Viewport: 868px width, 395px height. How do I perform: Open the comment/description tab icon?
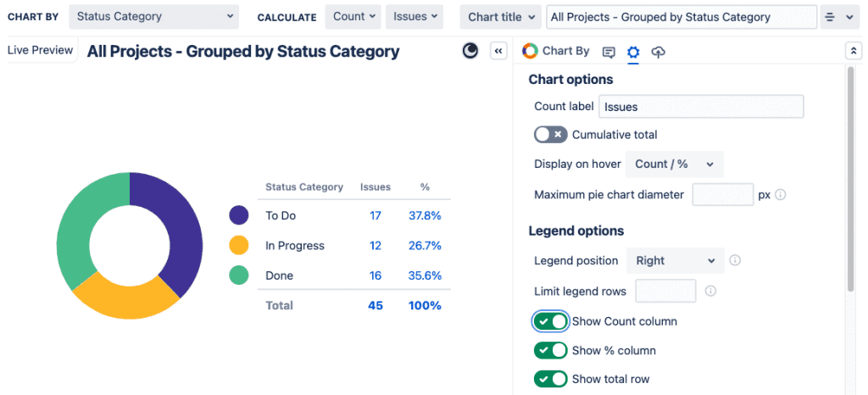coord(608,52)
